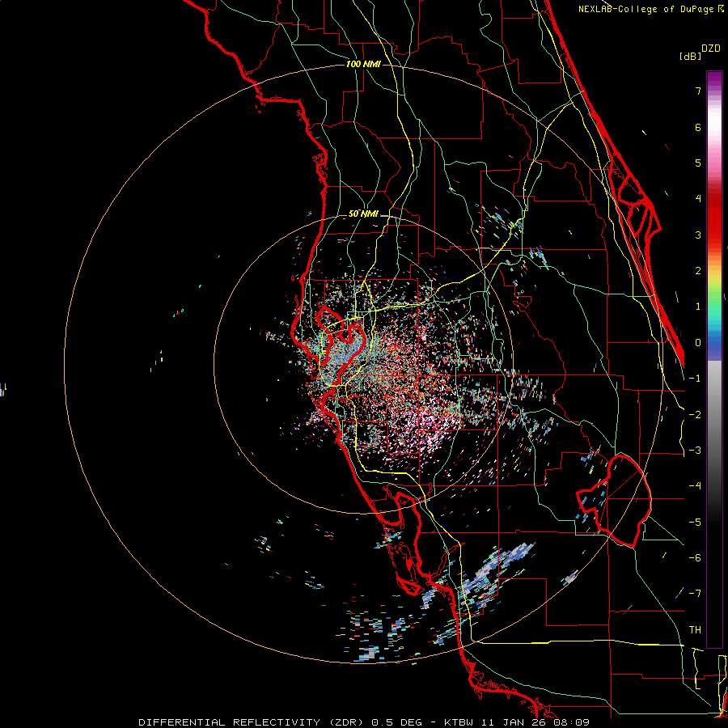Click the DZD legend title
The image size is (728, 728).
711,49
